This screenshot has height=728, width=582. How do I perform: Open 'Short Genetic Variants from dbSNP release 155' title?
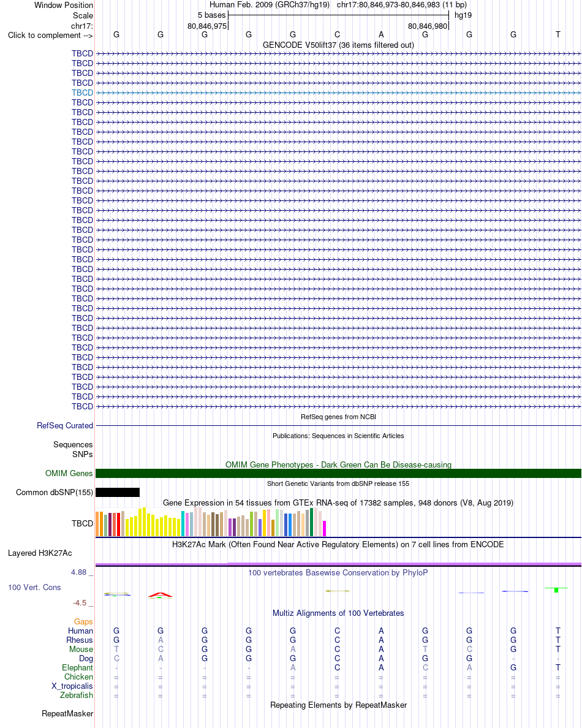pos(338,483)
